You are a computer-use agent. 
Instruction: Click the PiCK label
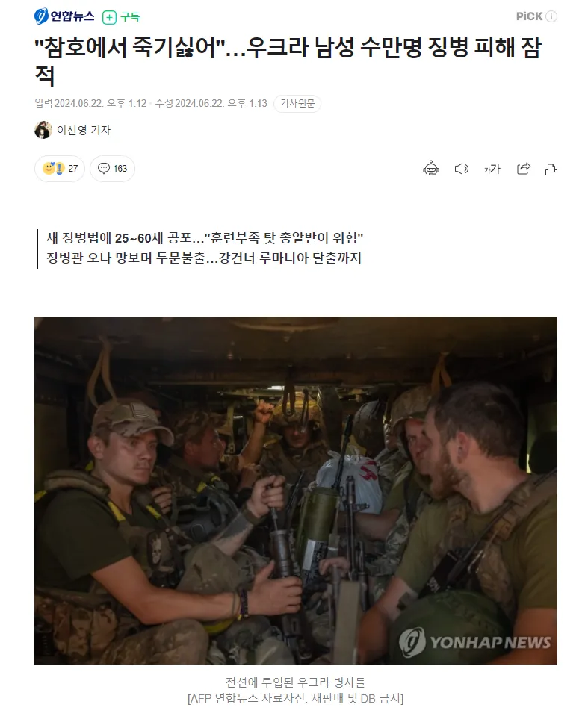click(x=529, y=16)
